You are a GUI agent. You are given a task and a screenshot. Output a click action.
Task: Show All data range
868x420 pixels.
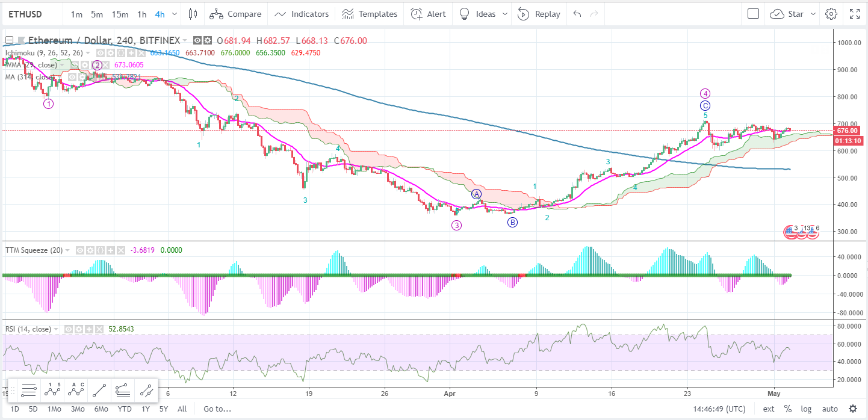182,409
